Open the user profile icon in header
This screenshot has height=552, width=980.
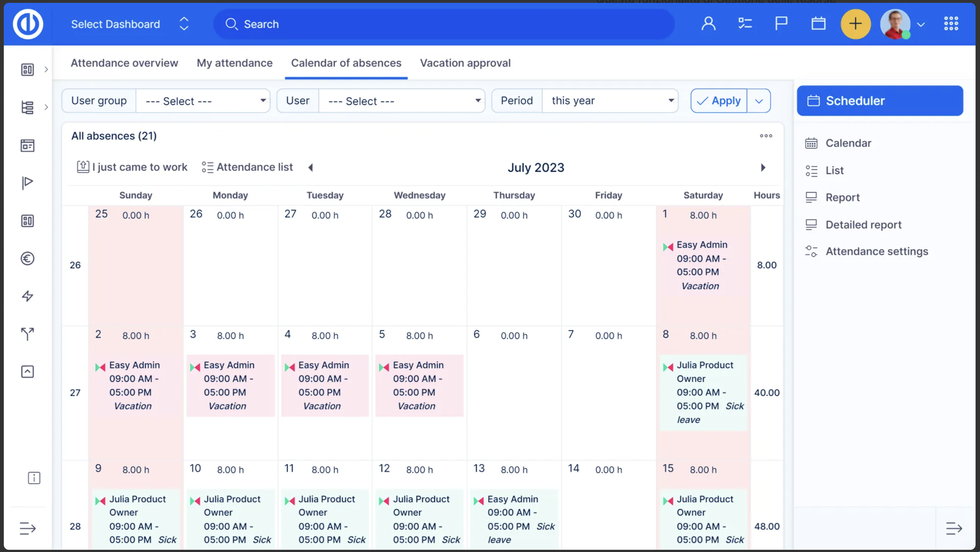pos(708,24)
